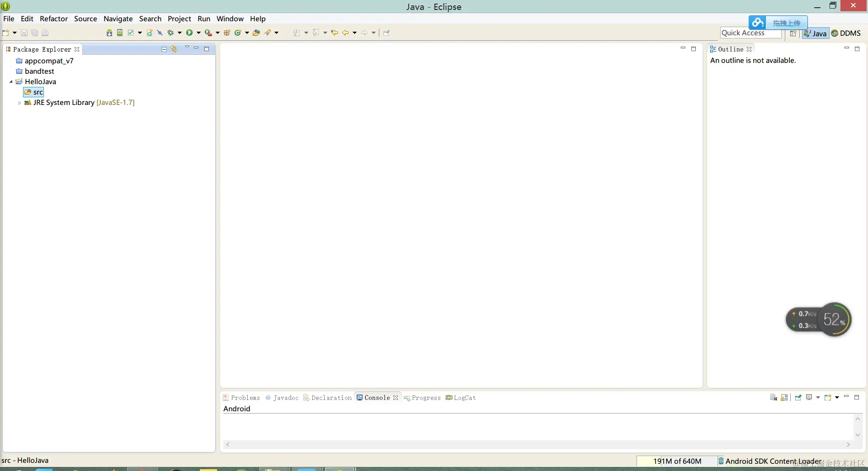Open the Window menu
This screenshot has width=868, height=471.
point(230,19)
